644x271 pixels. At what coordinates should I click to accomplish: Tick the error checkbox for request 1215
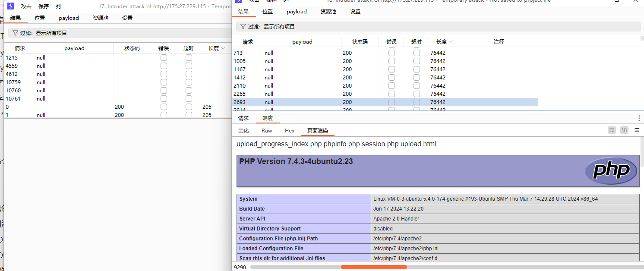coord(164,57)
